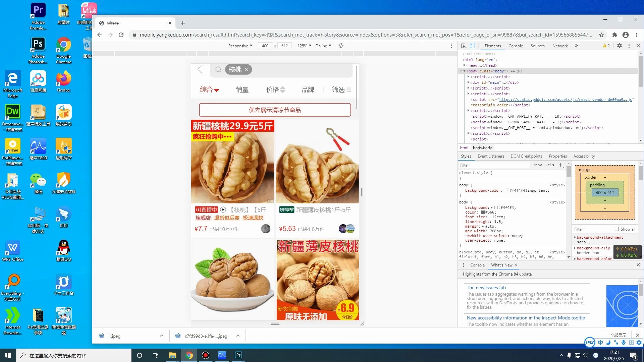Open the Chrome extensions puzzle icon
644x362 pixels.
click(614, 35)
